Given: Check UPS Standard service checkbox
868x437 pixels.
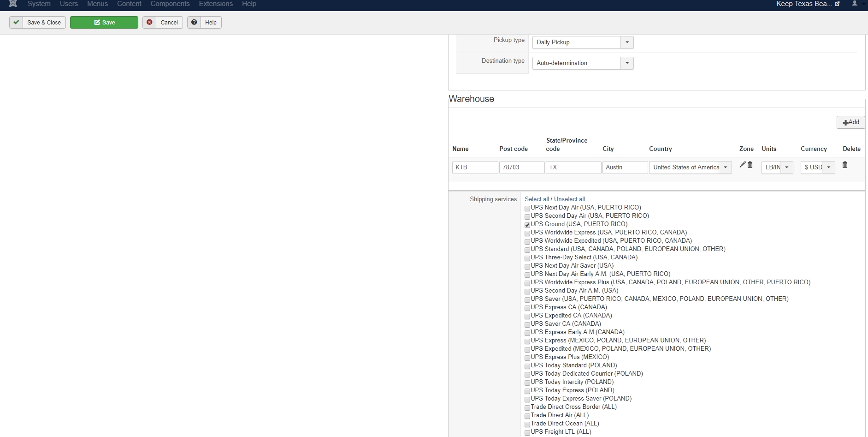Looking at the screenshot, I should tap(527, 250).
